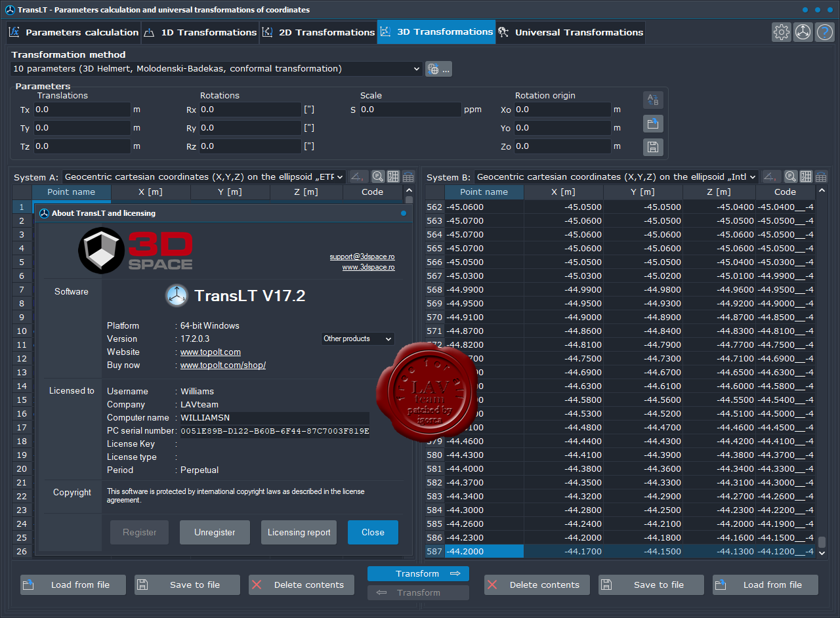Expand the Other products dropdown
Image resolution: width=840 pixels, height=618 pixels.
358,339
